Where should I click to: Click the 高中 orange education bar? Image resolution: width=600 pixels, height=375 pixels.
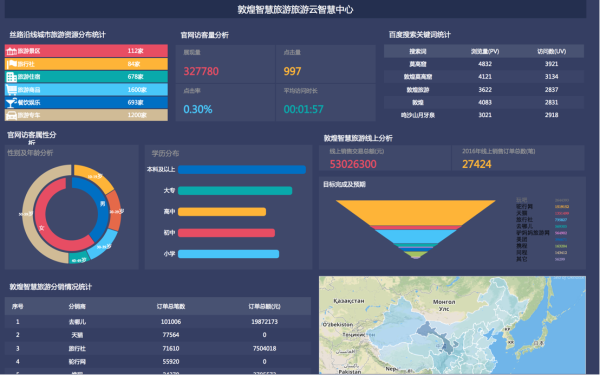point(222,212)
